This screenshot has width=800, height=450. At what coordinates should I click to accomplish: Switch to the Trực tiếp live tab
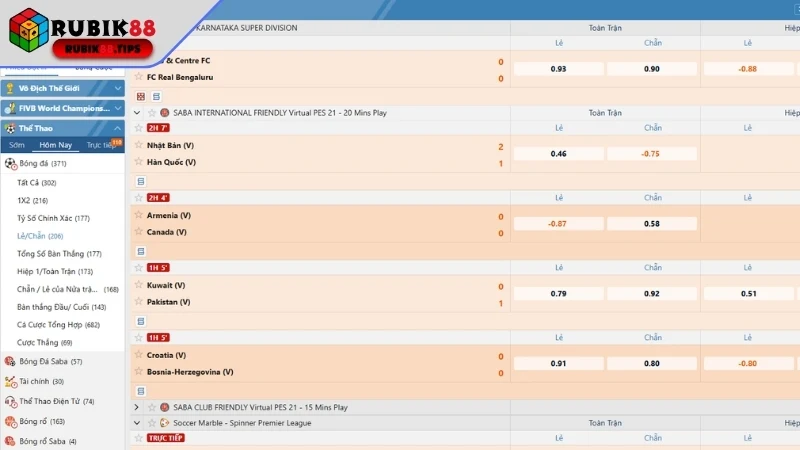[x=100, y=145]
